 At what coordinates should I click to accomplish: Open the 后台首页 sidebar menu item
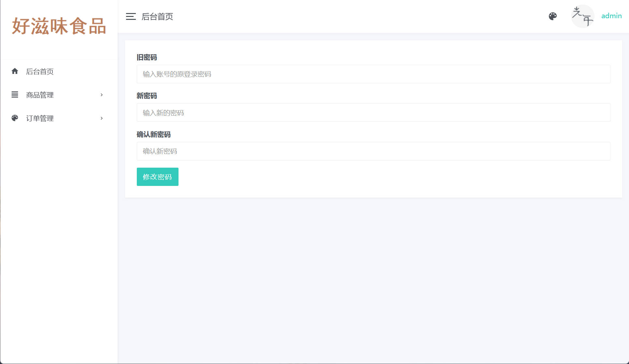40,71
